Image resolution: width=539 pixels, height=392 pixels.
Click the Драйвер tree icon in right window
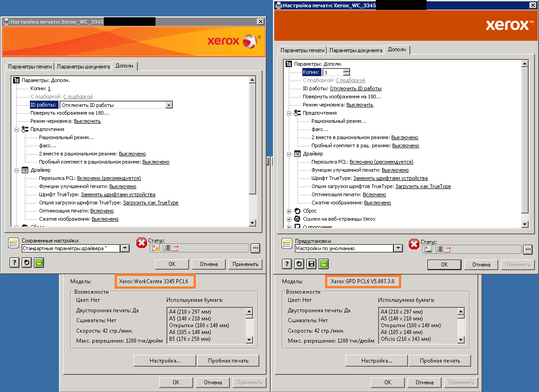coord(297,154)
